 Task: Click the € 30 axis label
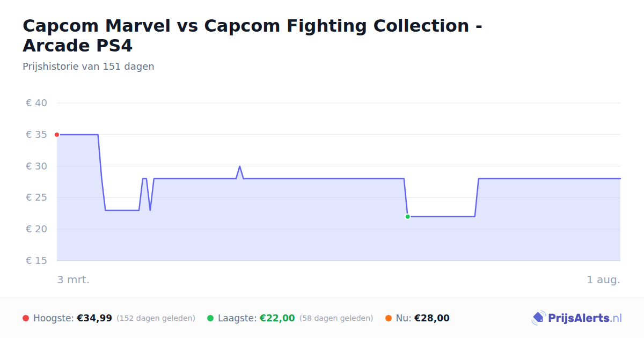(36, 166)
